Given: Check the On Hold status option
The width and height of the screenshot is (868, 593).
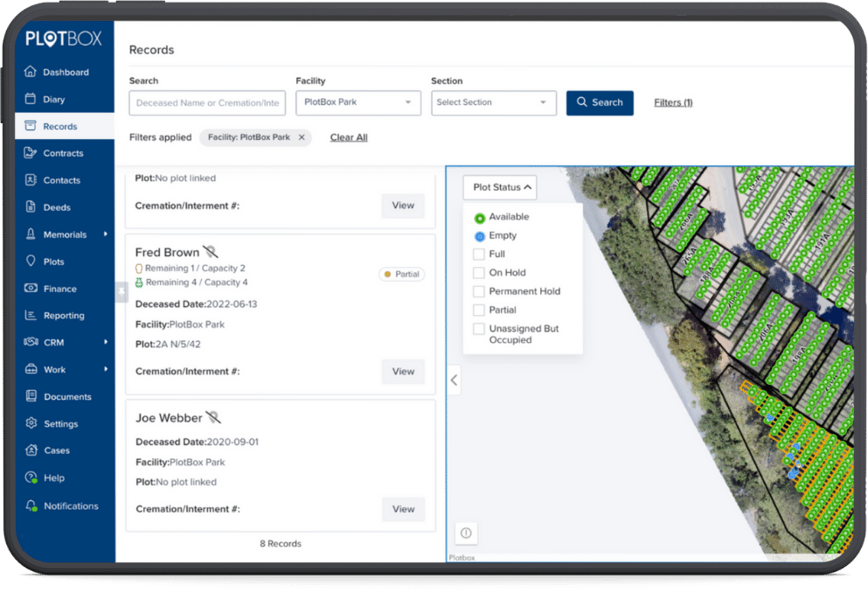Looking at the screenshot, I should [478, 273].
